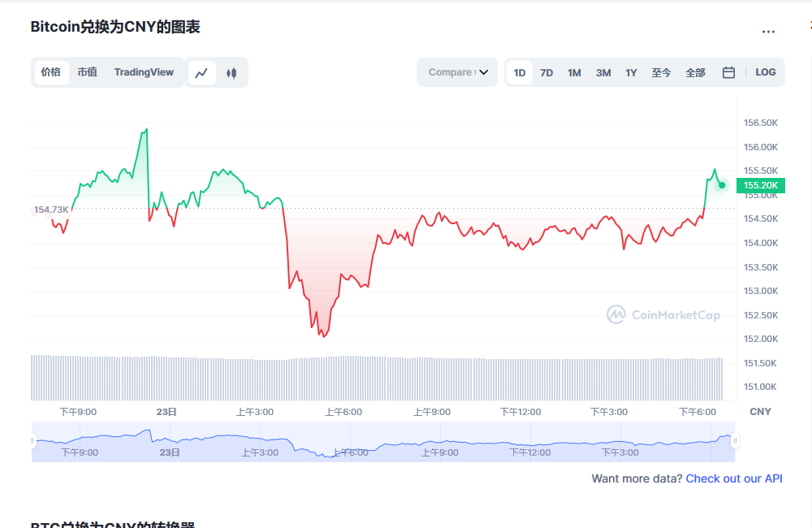
Task: Click the 155.20K current price label
Action: (761, 185)
